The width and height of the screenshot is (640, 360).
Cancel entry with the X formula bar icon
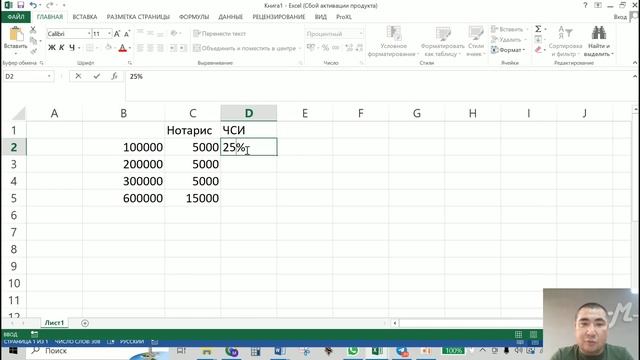coord(78,76)
